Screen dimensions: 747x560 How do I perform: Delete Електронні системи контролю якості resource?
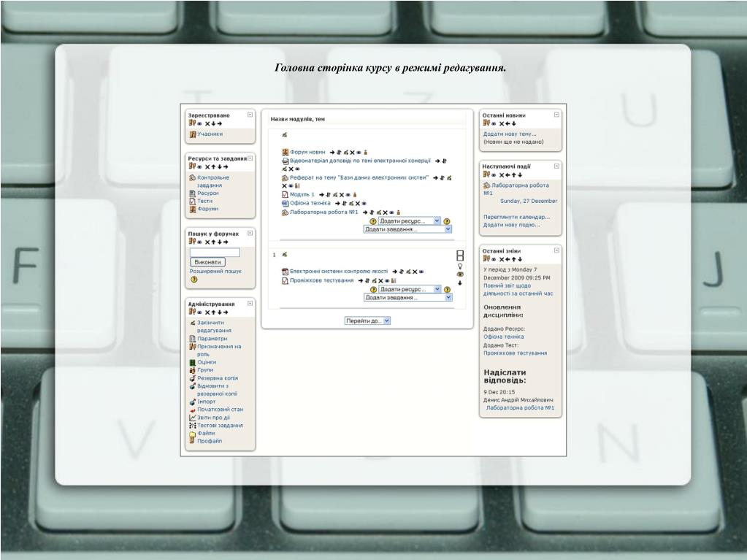pyautogui.click(x=415, y=272)
